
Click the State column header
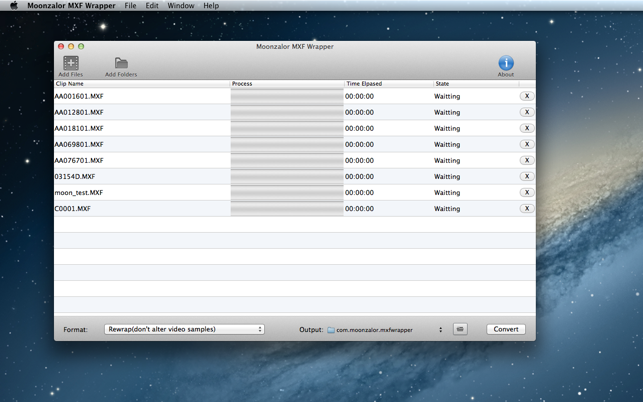click(x=476, y=84)
